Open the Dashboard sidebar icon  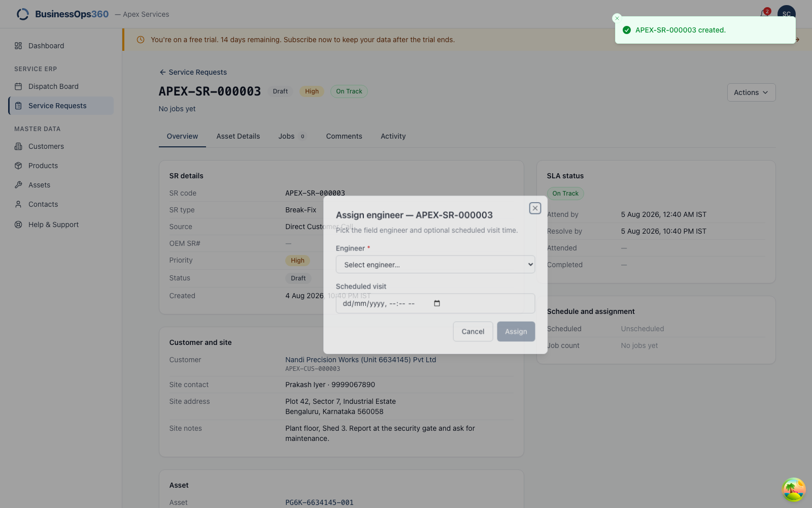click(18, 46)
